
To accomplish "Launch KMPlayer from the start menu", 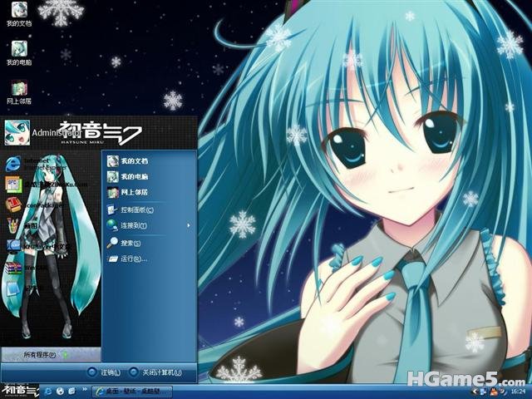I will [38, 247].
